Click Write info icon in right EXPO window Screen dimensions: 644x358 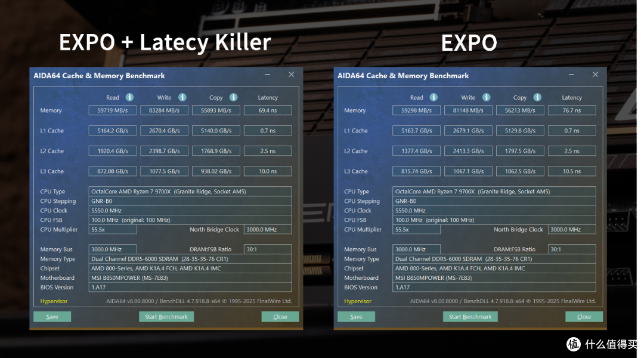(x=487, y=97)
